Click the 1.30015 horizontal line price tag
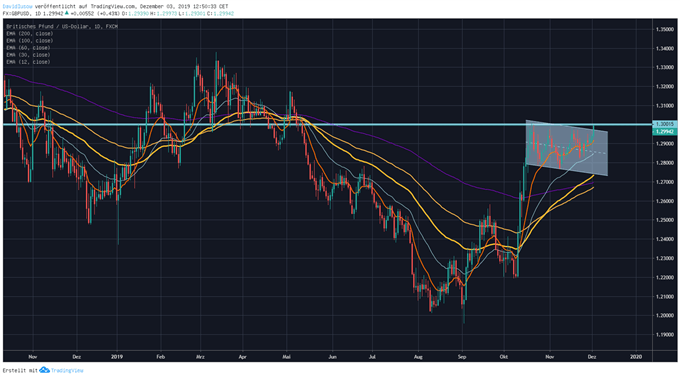680x377 pixels. [x=664, y=124]
